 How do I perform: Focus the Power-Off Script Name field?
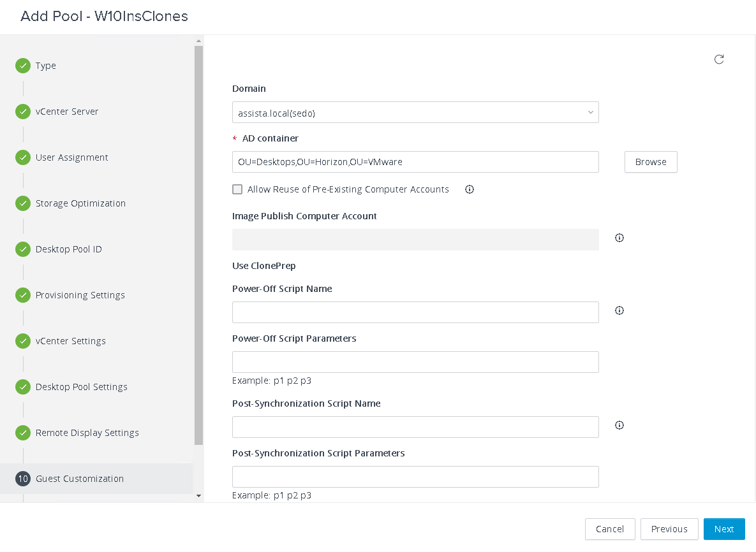click(x=415, y=312)
